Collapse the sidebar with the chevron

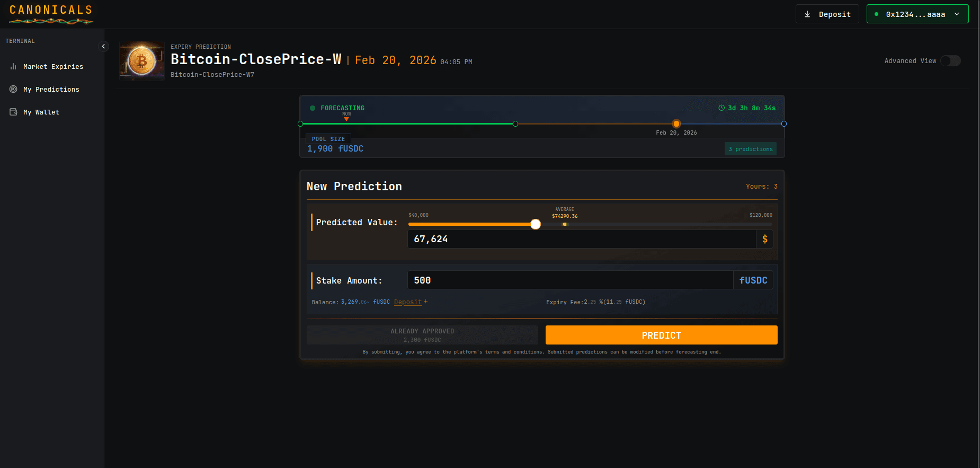(103, 47)
